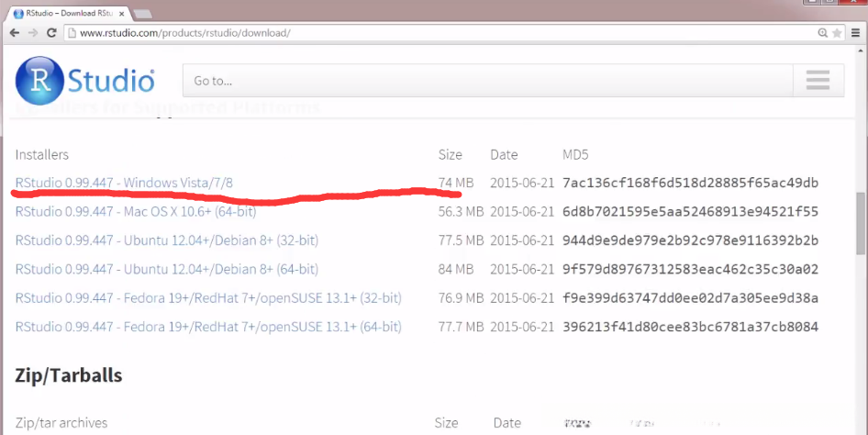Click the MD5 hash f9e399d6…

point(690,297)
